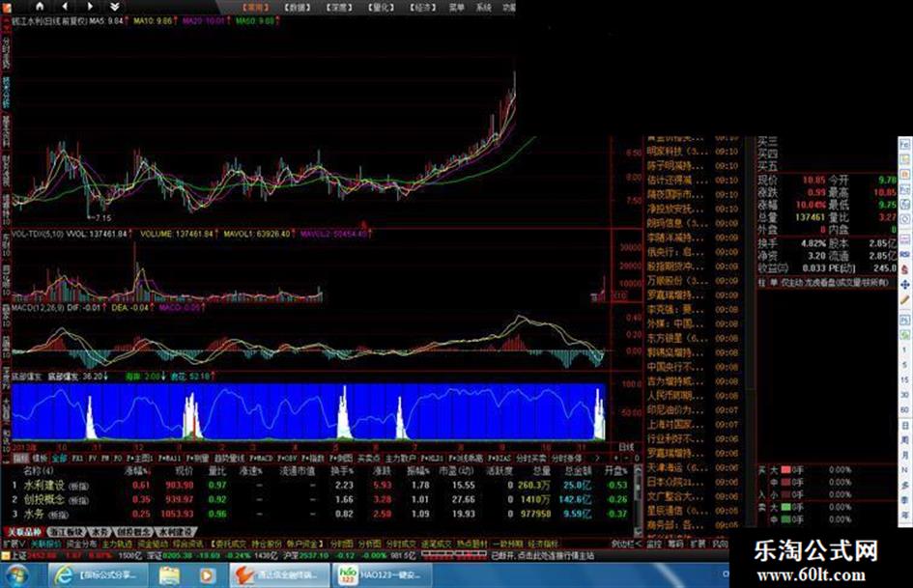
Task: Click the topmost icon in right sidebar toolbar
Action: coord(905,144)
